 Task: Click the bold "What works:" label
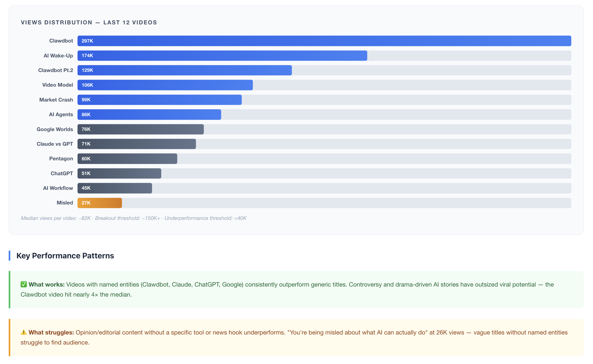pyautogui.click(x=47, y=284)
